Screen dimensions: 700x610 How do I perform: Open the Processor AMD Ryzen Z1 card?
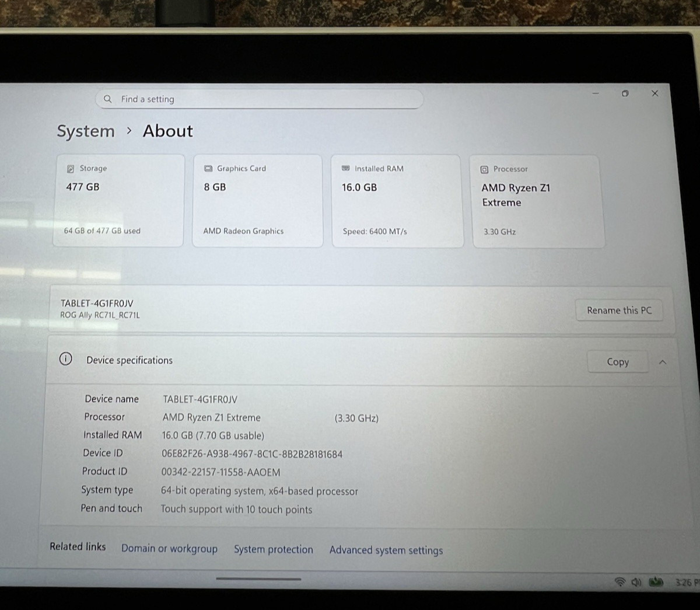click(538, 202)
